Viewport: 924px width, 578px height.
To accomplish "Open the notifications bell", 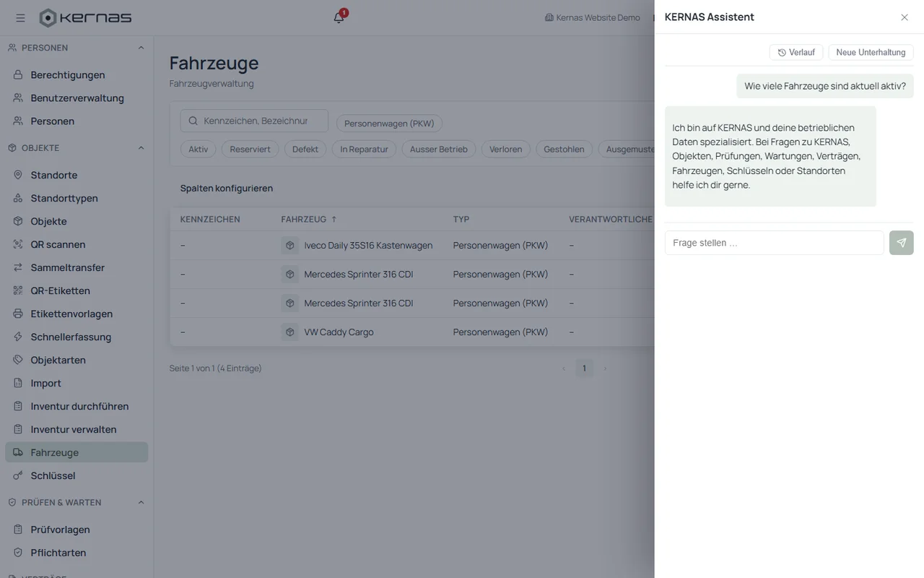I will (x=339, y=17).
